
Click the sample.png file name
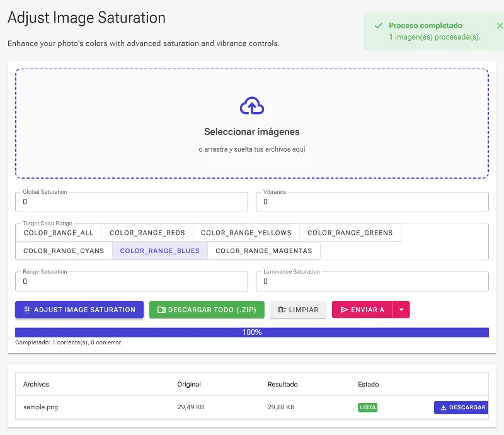[40, 407]
